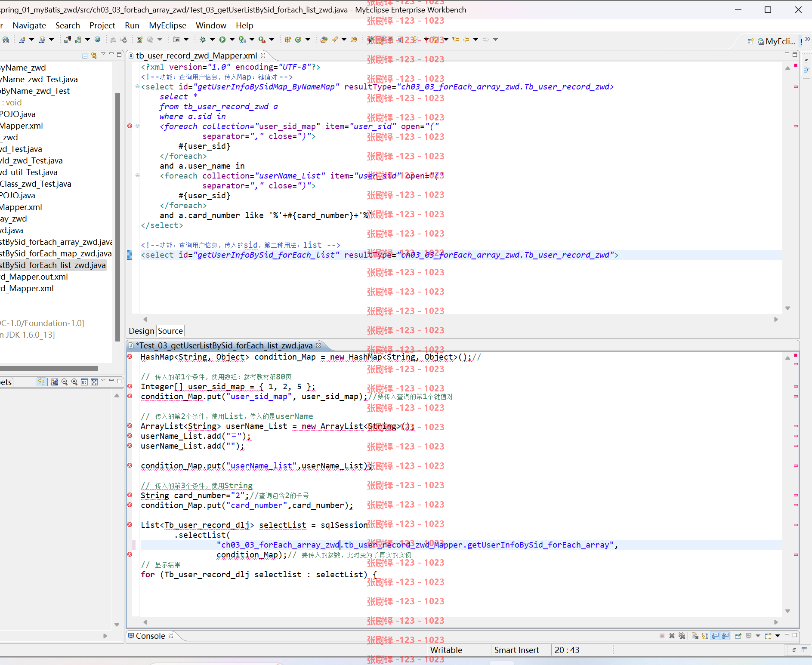
Task: Open the Back history dropdown arrow
Action: click(475, 40)
